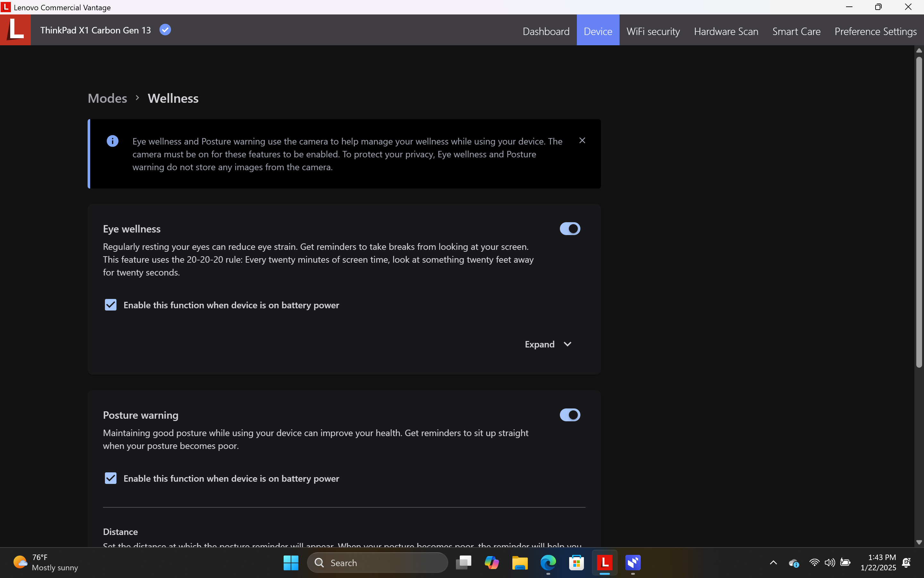Open the Dashboard tab
The width and height of the screenshot is (924, 578).
tap(546, 31)
